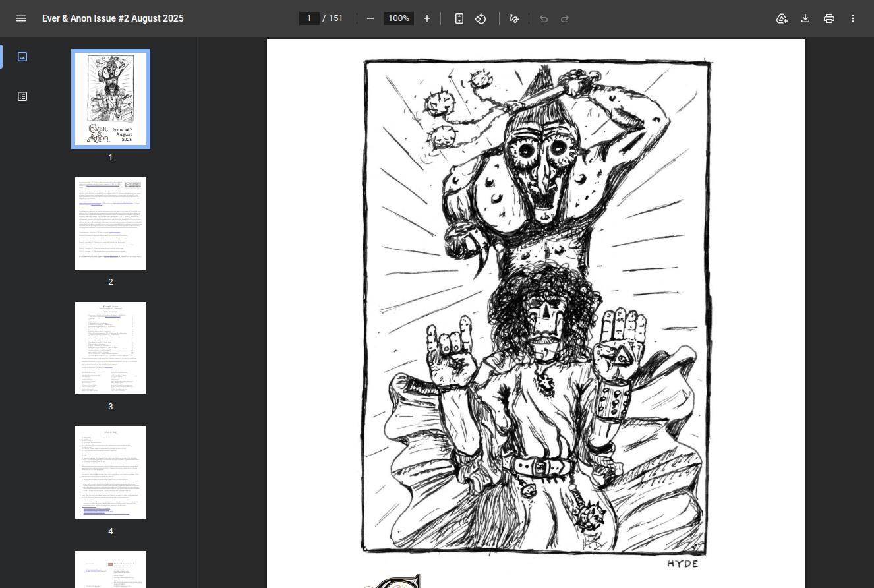Open the sidebar hamburger menu
Viewport: 874px width, 588px height.
pos(21,18)
